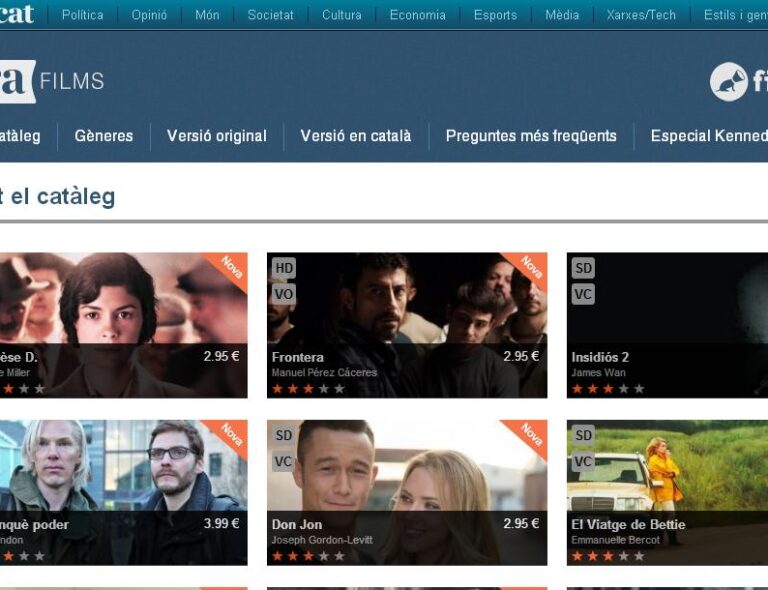Rate Frontera using its star rating
This screenshot has height=590, width=768.
308,388
